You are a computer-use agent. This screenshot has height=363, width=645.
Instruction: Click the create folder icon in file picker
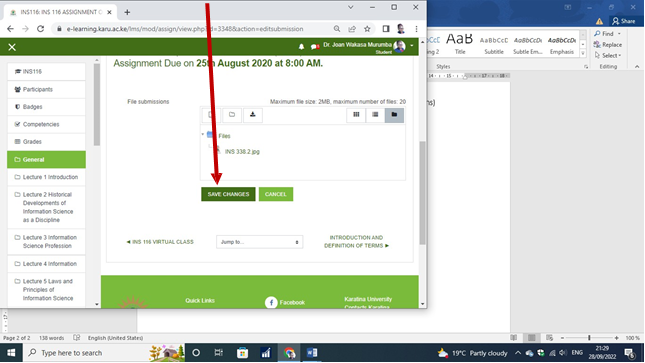(x=232, y=115)
